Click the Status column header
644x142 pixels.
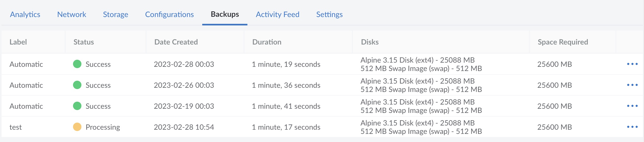[84, 42]
